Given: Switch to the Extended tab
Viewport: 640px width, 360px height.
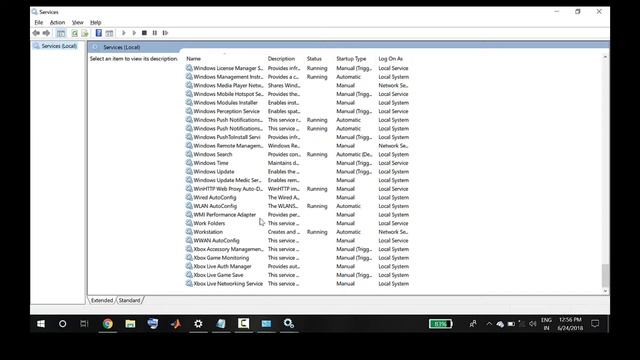Looking at the screenshot, I should click(x=102, y=300).
